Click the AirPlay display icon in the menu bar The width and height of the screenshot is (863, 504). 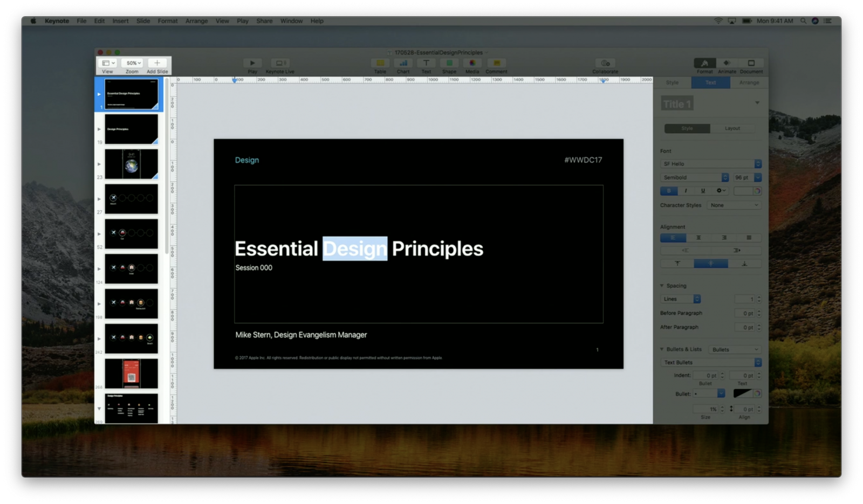pos(732,21)
